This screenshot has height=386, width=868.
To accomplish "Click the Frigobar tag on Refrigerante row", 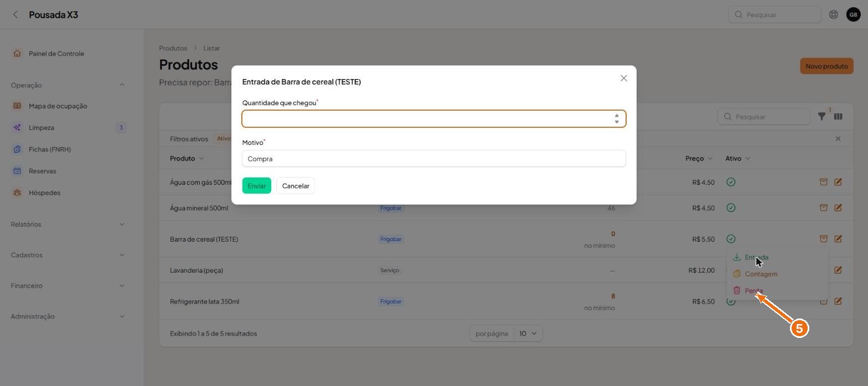I will pos(391,301).
